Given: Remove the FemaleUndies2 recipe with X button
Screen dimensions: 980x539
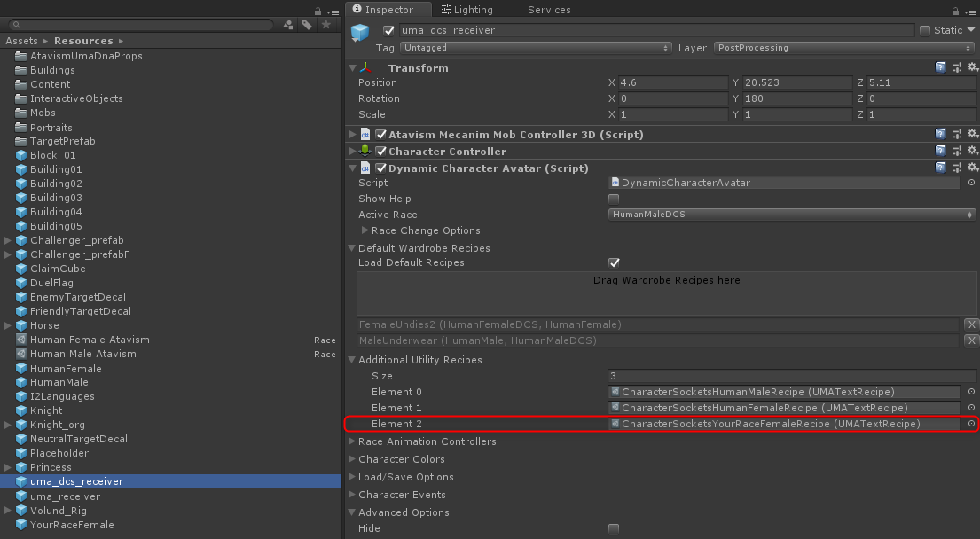Looking at the screenshot, I should pyautogui.click(x=971, y=324).
